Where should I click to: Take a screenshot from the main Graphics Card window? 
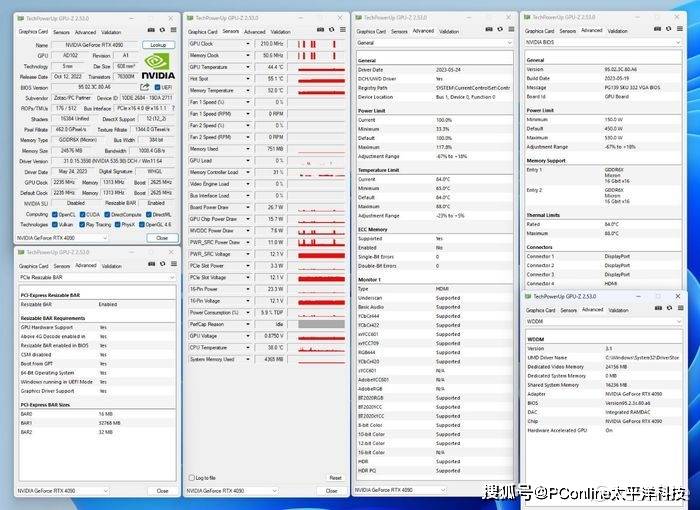click(151, 30)
